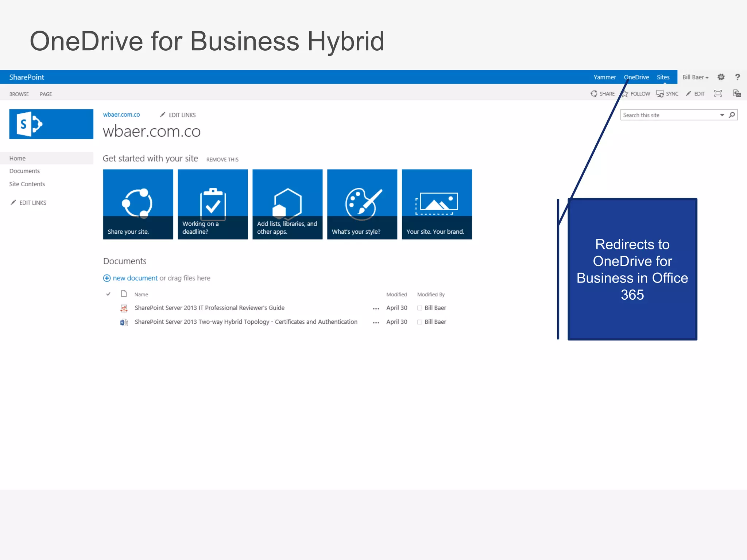Edit the page with pencil EDIT icon
The width and height of the screenshot is (747, 560).
[x=695, y=94]
